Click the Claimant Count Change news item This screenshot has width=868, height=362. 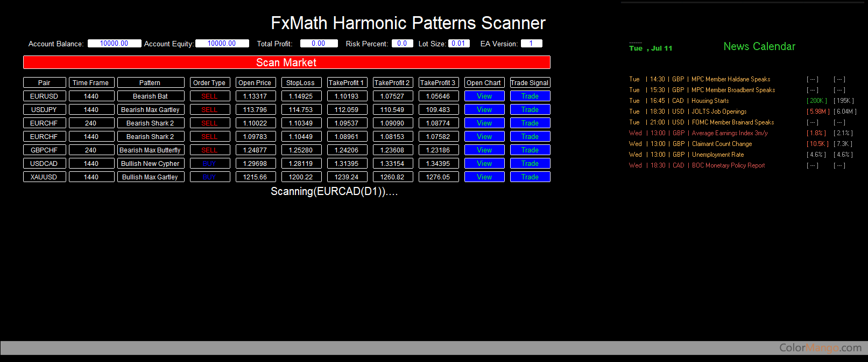tap(722, 144)
